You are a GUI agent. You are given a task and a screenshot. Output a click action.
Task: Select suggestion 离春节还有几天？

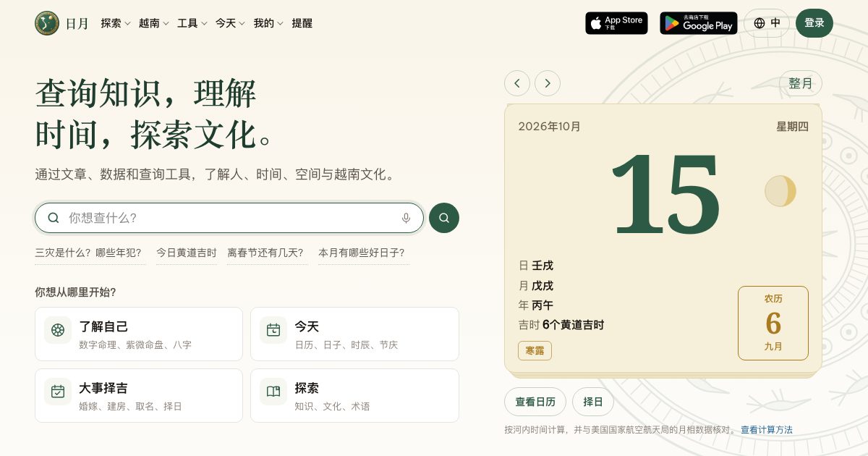point(268,253)
